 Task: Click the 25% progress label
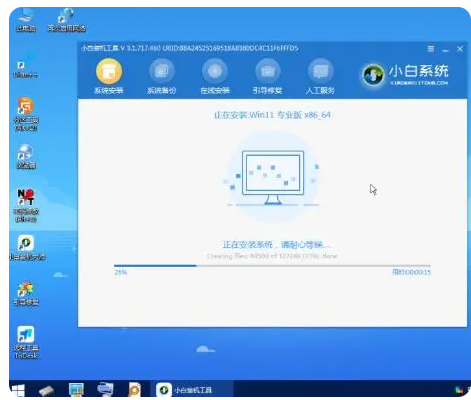tap(120, 272)
